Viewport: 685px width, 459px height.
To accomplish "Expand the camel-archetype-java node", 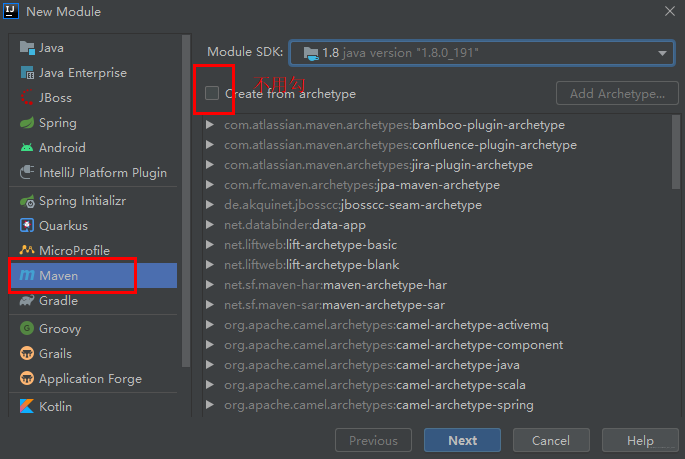I will point(210,365).
